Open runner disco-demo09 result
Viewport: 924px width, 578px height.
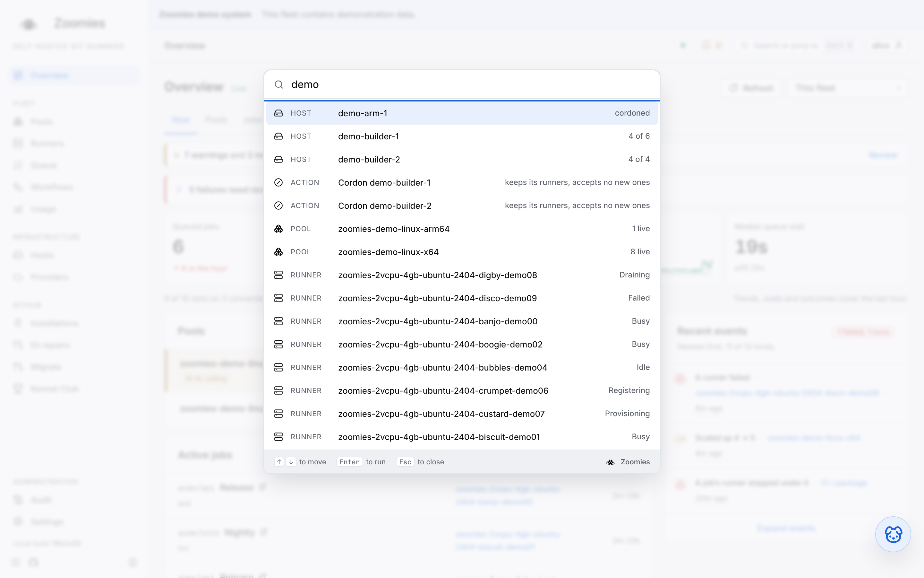click(462, 298)
